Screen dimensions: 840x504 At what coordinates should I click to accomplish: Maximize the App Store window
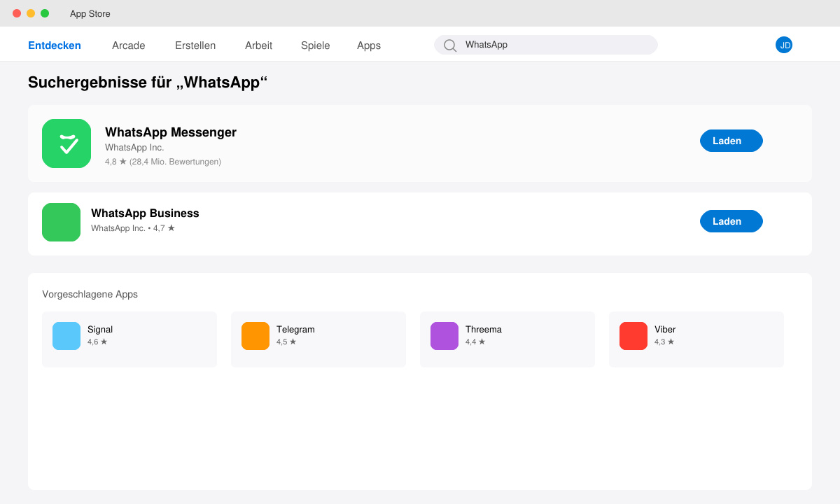pos(45,13)
